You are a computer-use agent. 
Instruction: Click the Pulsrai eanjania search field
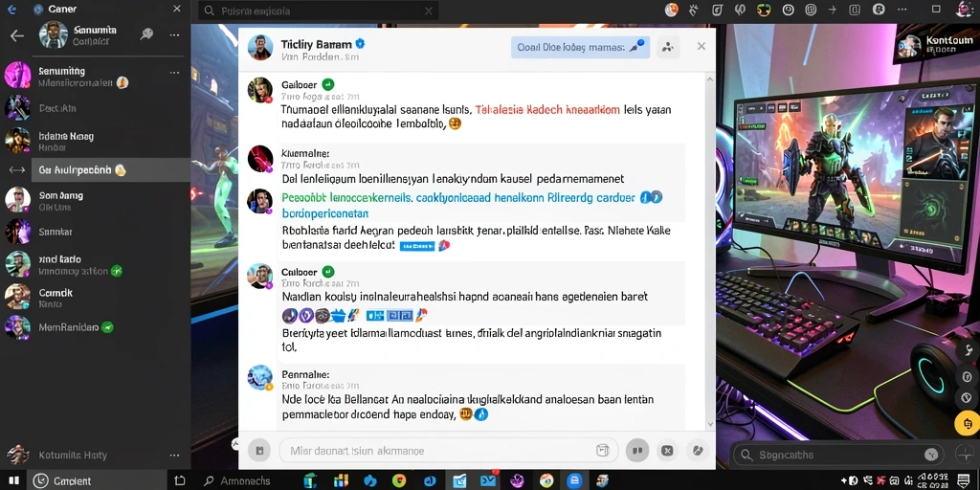coord(318,11)
